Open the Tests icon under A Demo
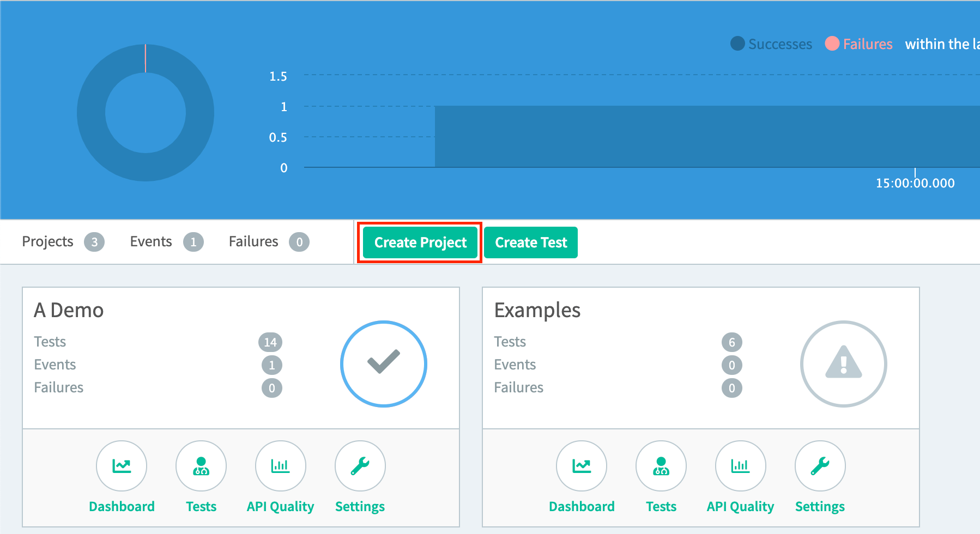The width and height of the screenshot is (980, 534). click(201, 466)
